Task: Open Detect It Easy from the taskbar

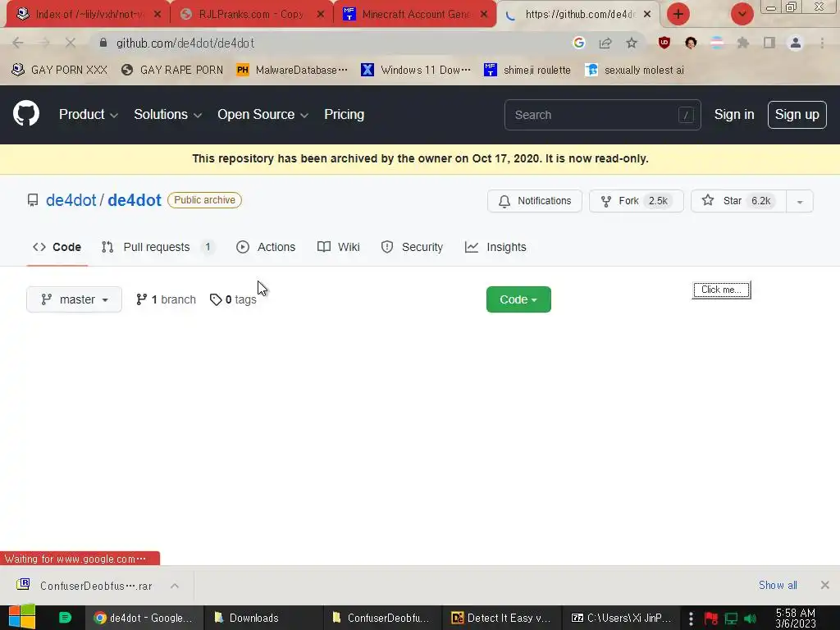Action: tap(501, 618)
